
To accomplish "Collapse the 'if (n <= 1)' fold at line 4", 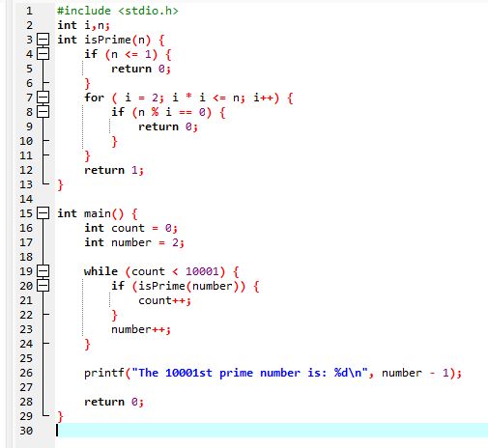I will pos(43,54).
